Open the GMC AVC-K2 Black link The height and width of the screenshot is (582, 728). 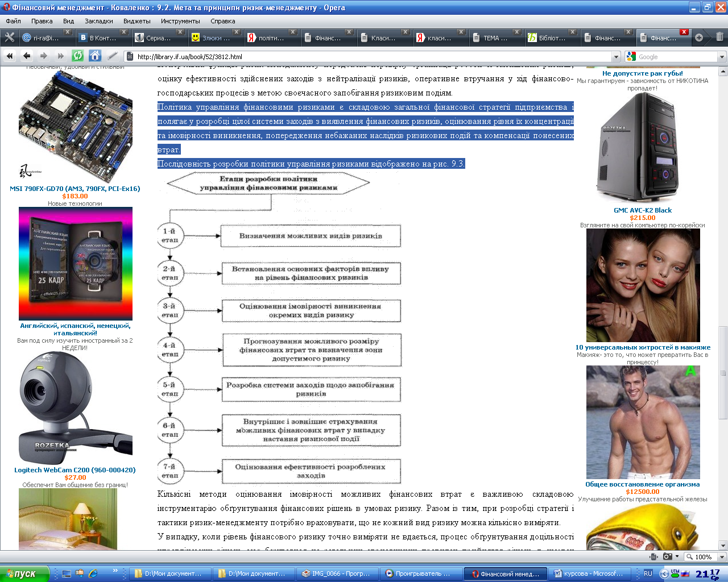643,210
